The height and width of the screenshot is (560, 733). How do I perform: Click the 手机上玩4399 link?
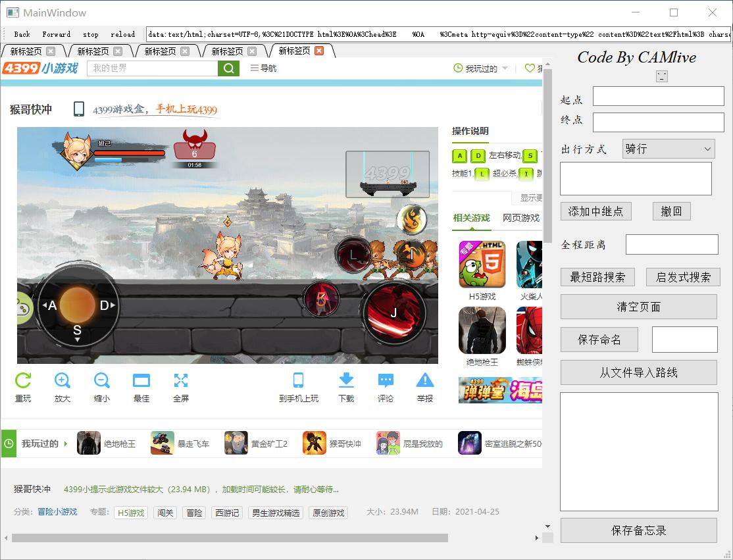click(186, 109)
